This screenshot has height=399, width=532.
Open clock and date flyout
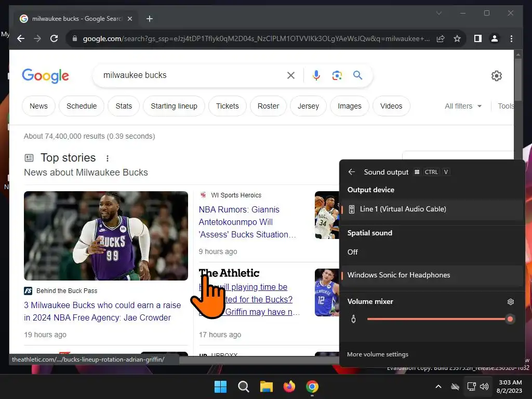(x=509, y=387)
